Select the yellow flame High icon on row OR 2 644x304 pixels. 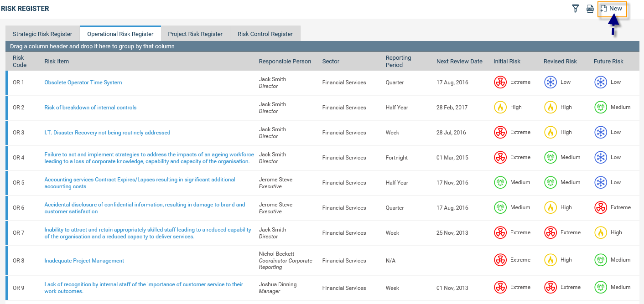pos(500,107)
